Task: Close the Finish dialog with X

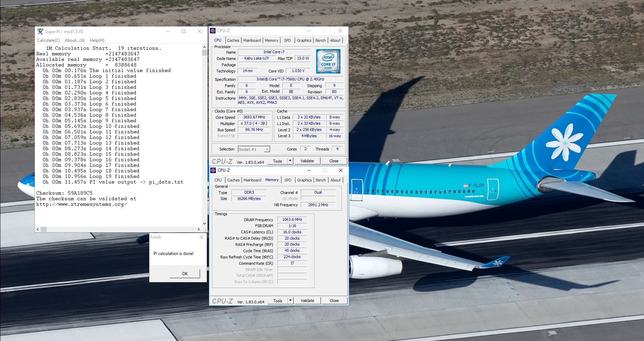Action: click(x=201, y=237)
